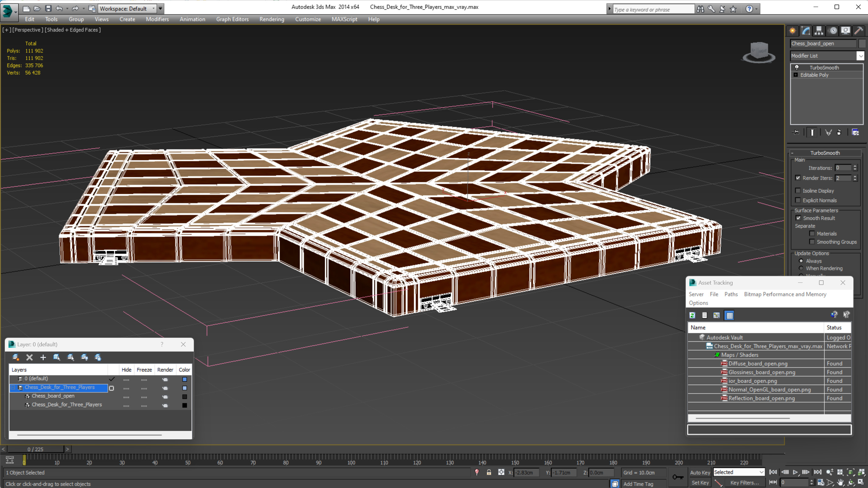
Task: Open the Rendering menu
Action: tap(272, 19)
